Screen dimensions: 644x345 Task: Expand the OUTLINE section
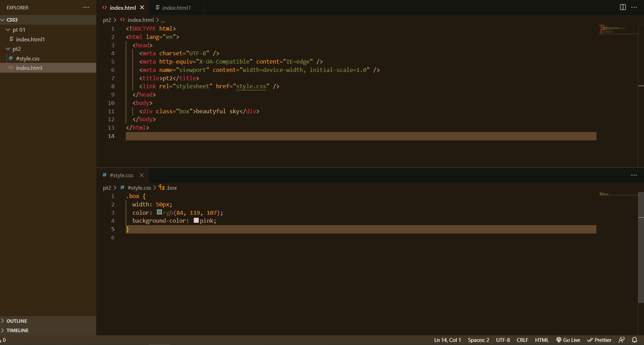[x=48, y=321]
